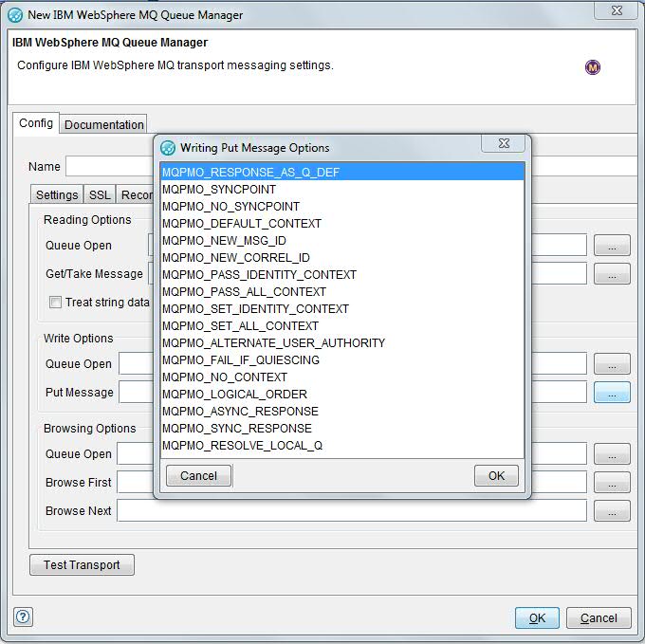645x644 pixels.
Task: Select MQPMO_SYNC_RESPONSE option
Action: click(342, 428)
